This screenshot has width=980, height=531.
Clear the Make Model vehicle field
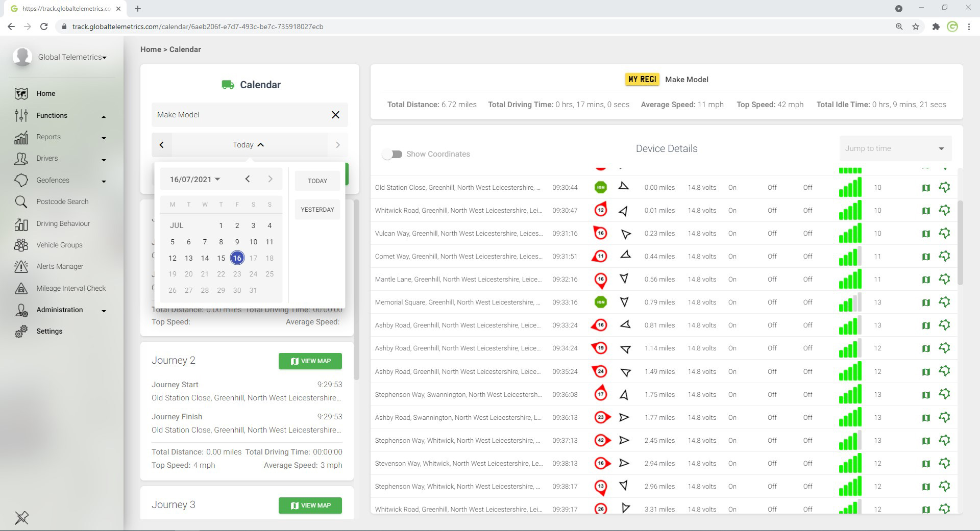[335, 115]
